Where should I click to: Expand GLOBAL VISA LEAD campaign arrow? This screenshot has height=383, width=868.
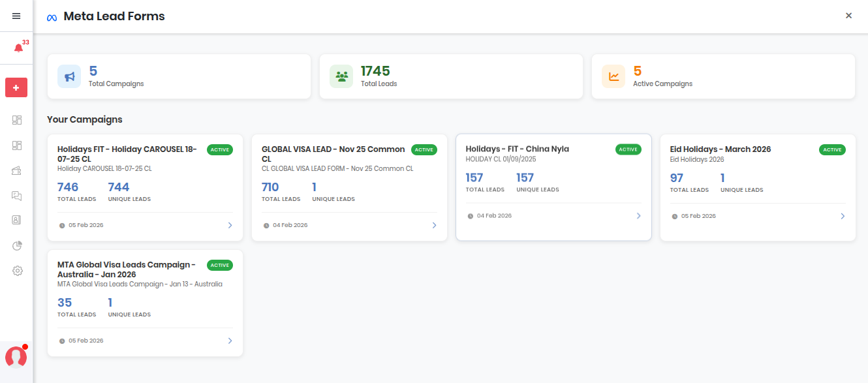434,225
